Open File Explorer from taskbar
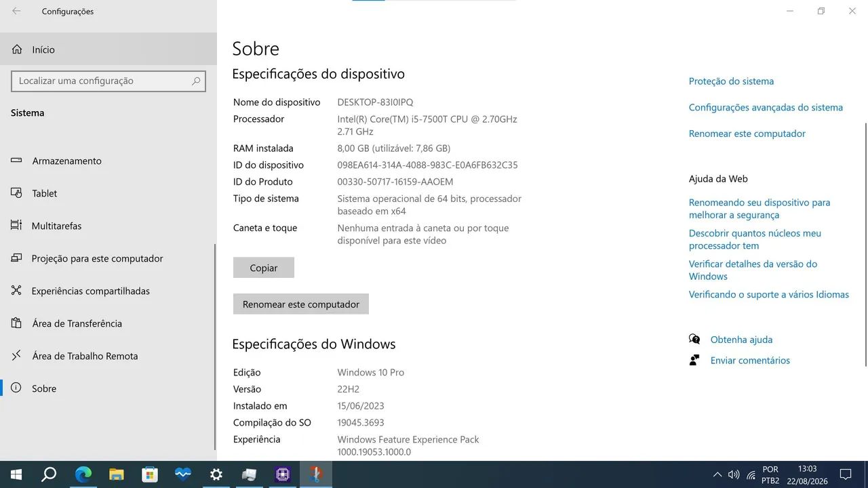This screenshot has height=488, width=868. (117, 474)
